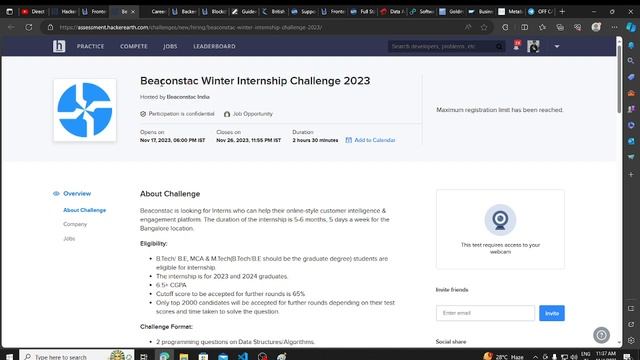Open the Favorites list icon

(x=542, y=27)
